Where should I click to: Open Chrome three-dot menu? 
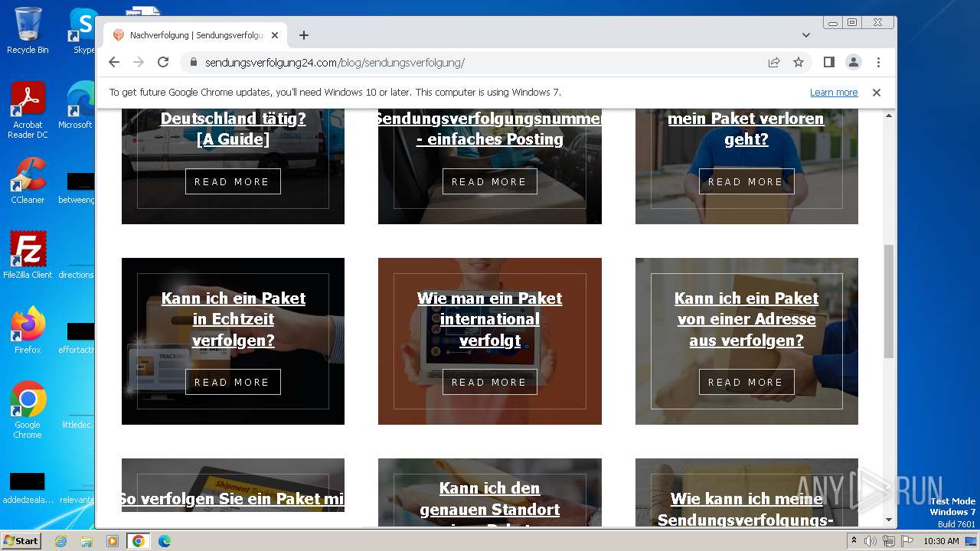pyautogui.click(x=878, y=62)
